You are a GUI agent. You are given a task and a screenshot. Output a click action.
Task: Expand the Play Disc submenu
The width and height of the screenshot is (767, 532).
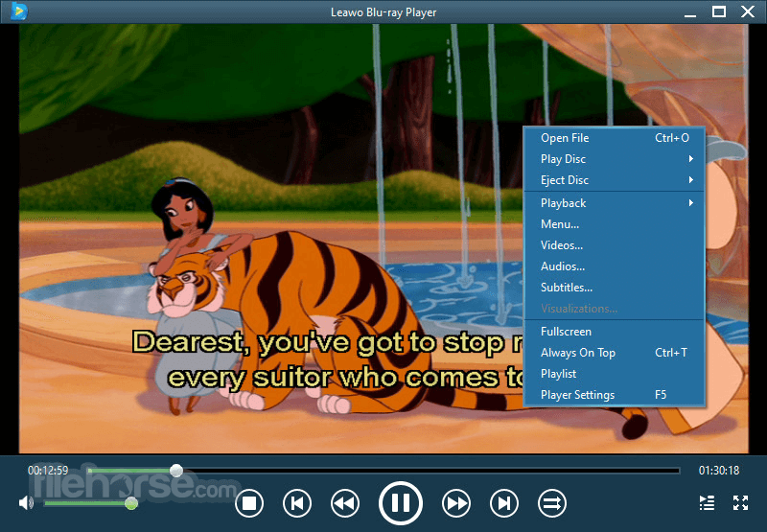[615, 159]
